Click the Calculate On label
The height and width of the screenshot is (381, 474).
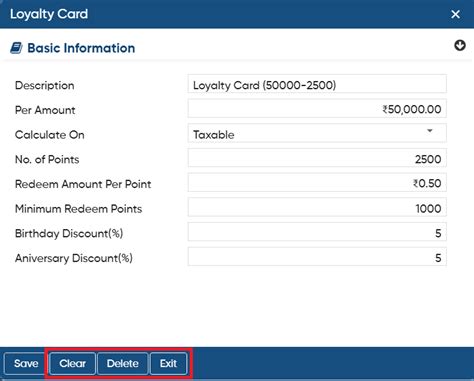point(50,135)
